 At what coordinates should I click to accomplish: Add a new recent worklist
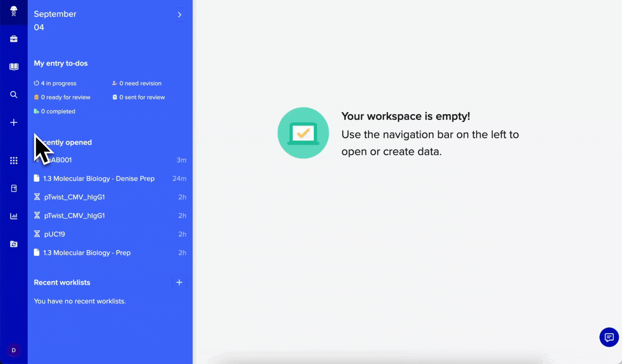pos(179,282)
